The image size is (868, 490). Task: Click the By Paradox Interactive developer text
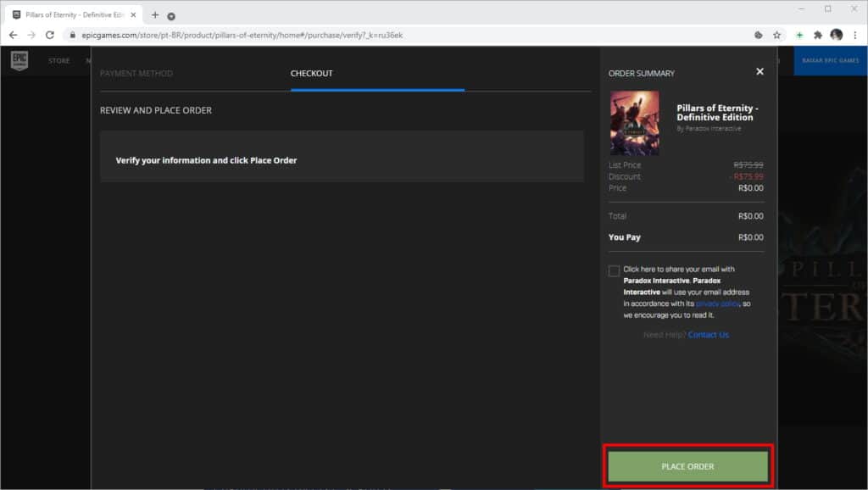[x=709, y=129]
